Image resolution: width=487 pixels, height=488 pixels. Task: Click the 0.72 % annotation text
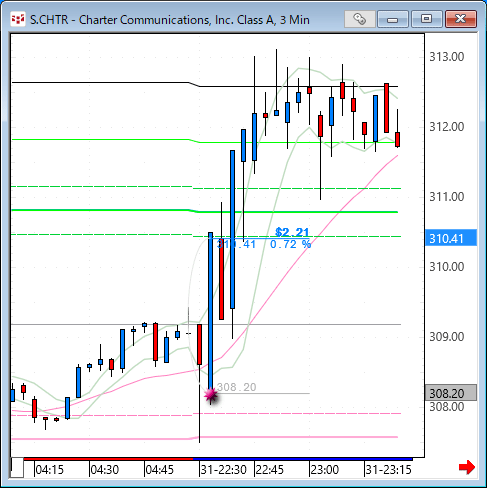(x=290, y=244)
